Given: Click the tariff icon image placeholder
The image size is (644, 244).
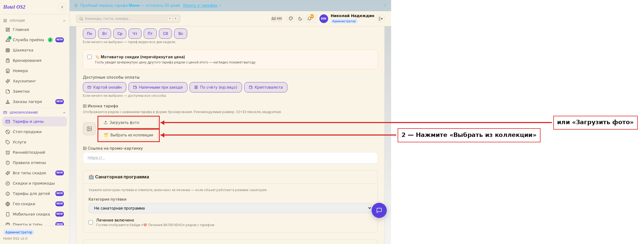Looking at the screenshot, I should (89, 129).
